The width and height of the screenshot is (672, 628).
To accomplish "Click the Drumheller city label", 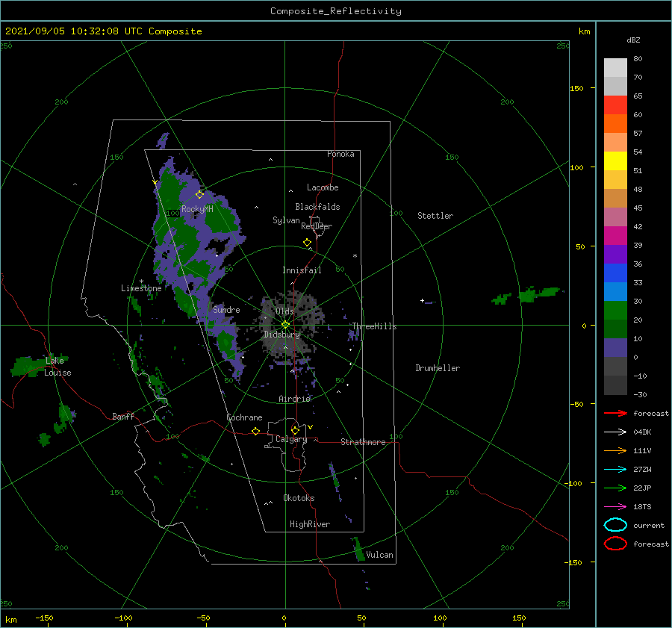I will tap(438, 368).
